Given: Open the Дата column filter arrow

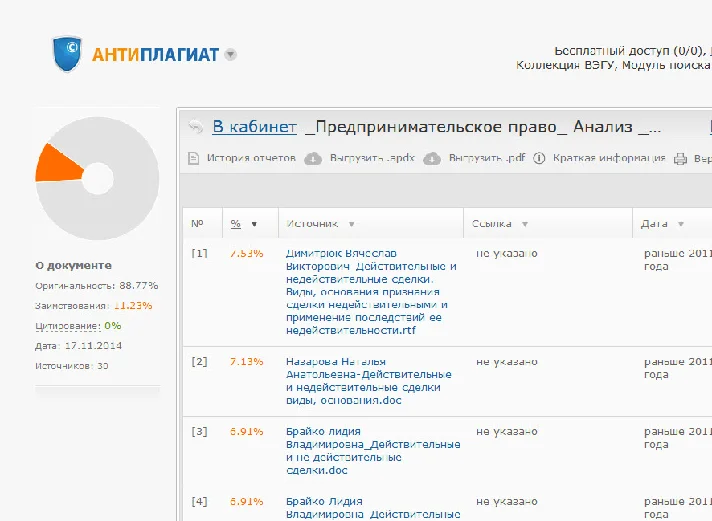Looking at the screenshot, I should click(x=681, y=224).
